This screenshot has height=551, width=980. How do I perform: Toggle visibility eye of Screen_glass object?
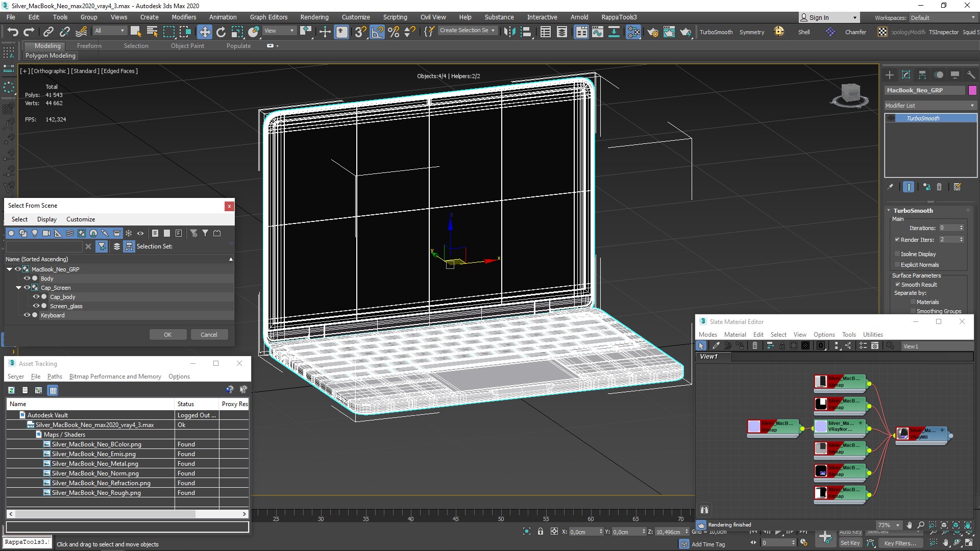[36, 306]
